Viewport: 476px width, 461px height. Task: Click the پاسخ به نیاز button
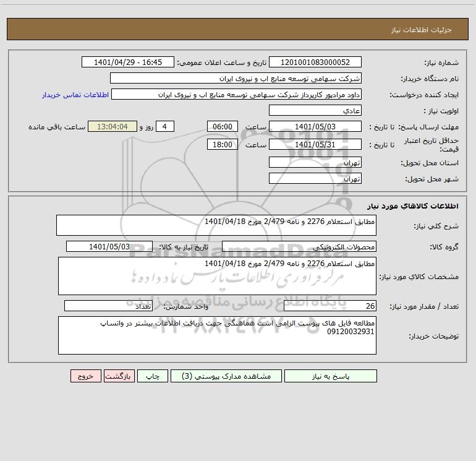coord(330,376)
